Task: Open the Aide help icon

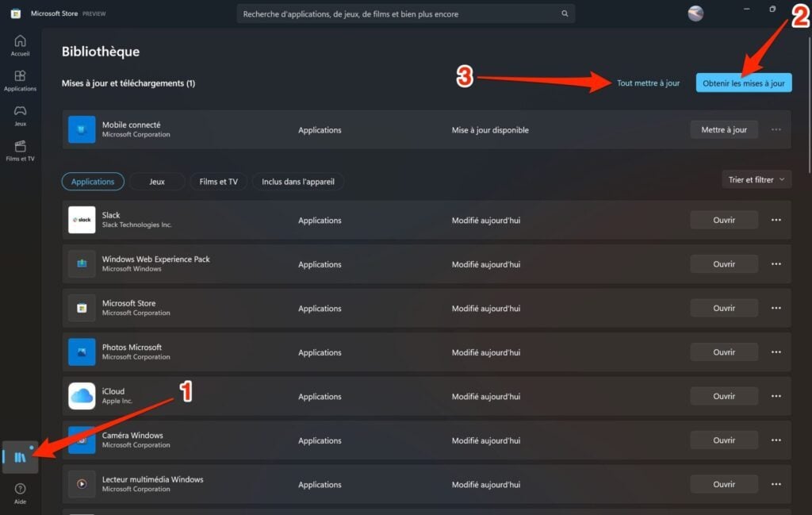Action: click(20, 493)
